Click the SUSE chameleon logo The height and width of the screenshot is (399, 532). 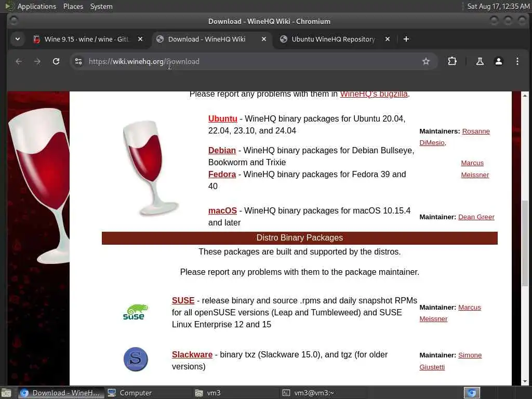click(135, 312)
